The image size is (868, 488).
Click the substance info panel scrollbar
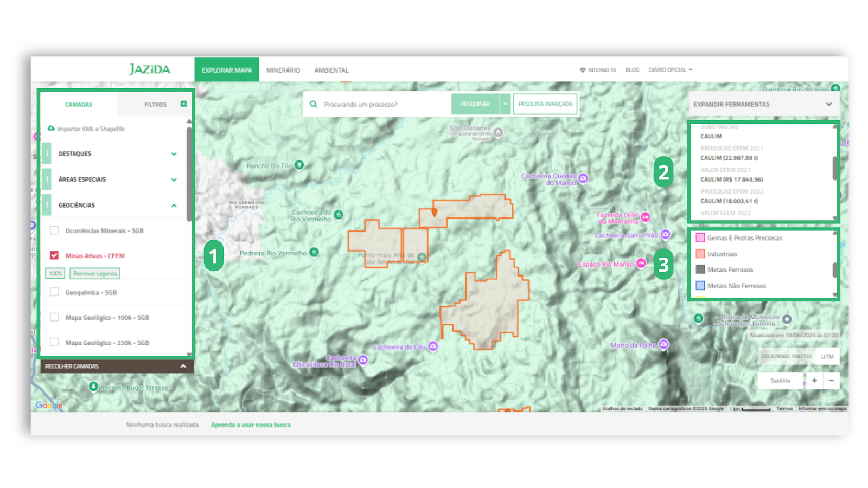pos(835,168)
